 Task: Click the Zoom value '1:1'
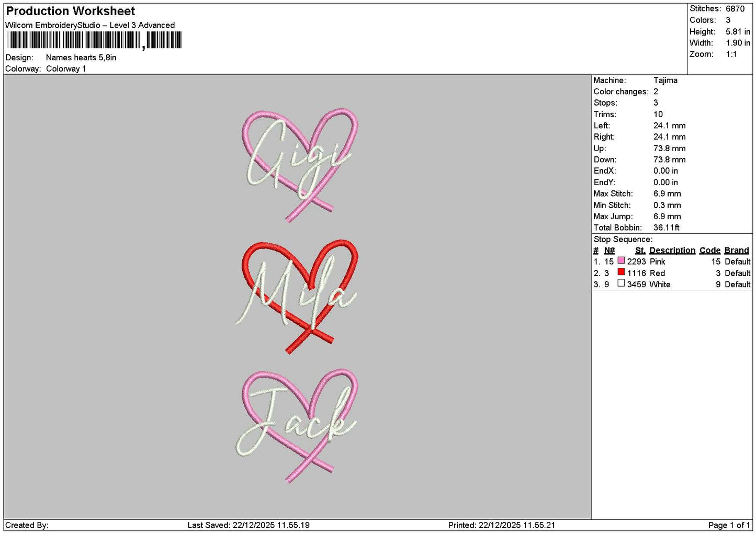pos(731,54)
